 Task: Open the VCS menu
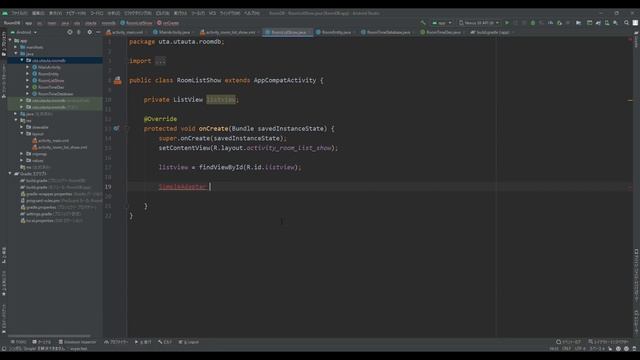tap(212, 13)
